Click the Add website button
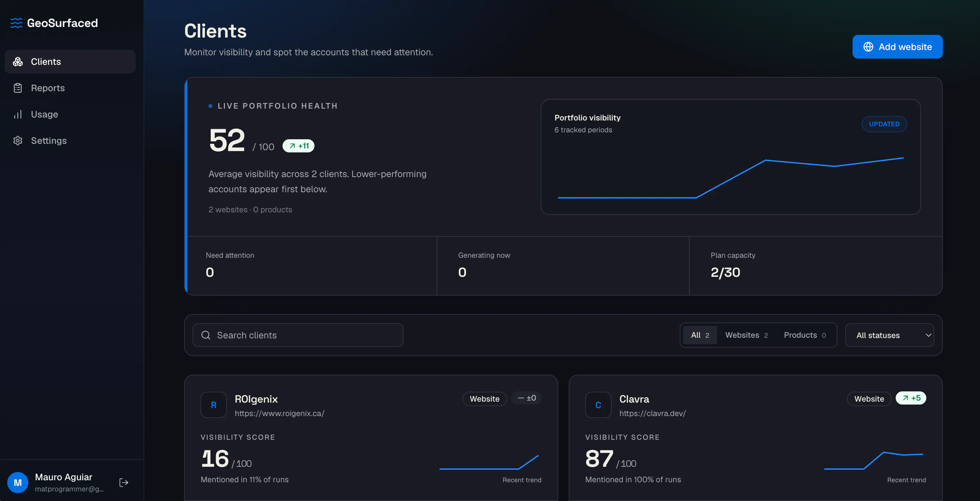 (x=897, y=47)
